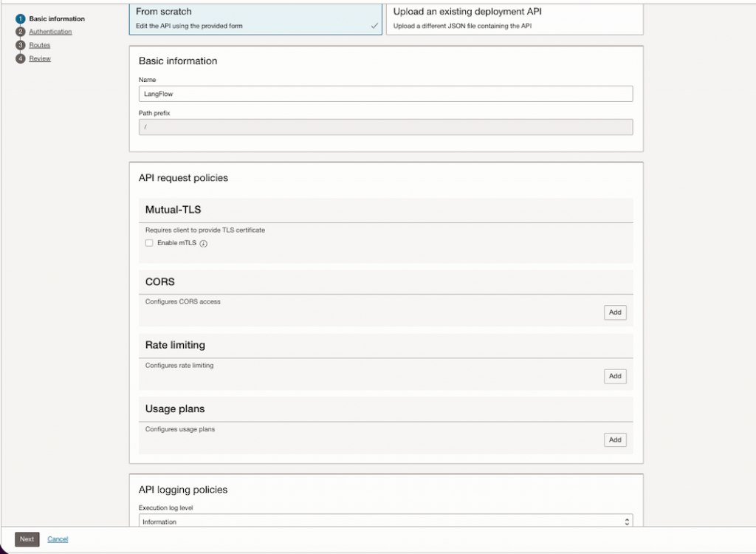Screen dimensions: 756x554
Task: Click the step 4 circle icon
Action: pos(21,58)
